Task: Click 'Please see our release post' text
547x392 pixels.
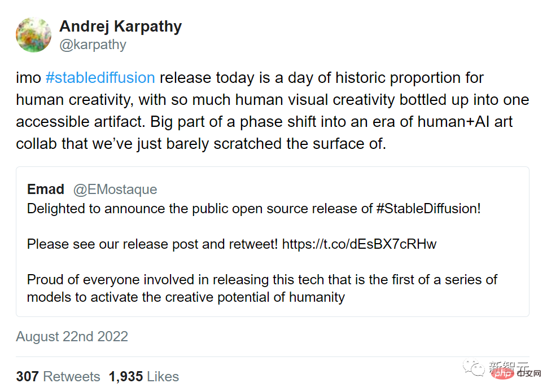Action: 152,244
